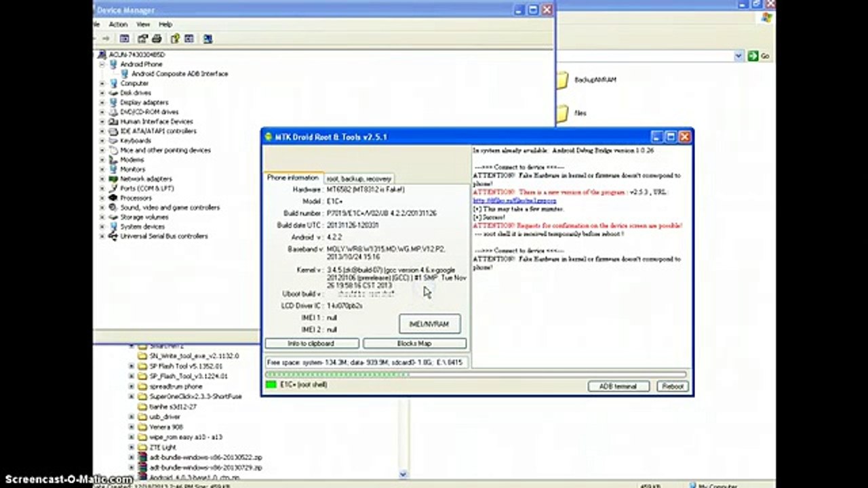This screenshot has height=488, width=868.
Task: Click the forward arrow in Device Manager toolbar
Action: click(106, 39)
